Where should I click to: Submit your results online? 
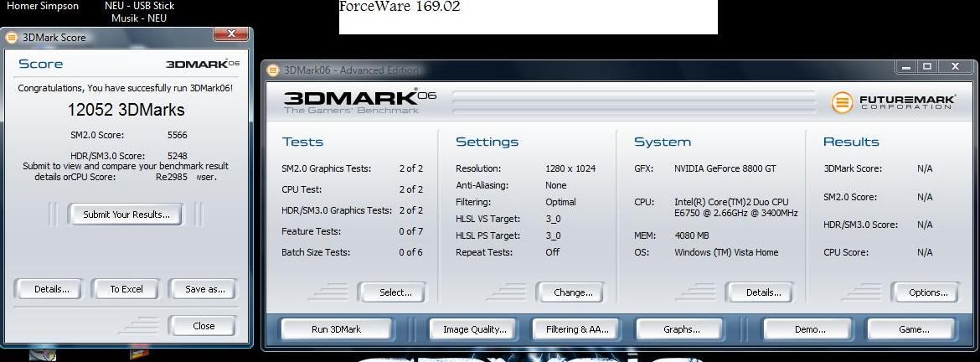126,215
